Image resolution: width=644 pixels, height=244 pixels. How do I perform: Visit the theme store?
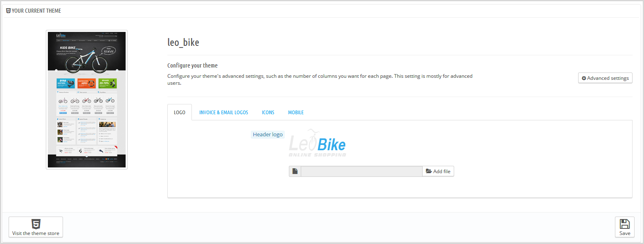tap(36, 227)
